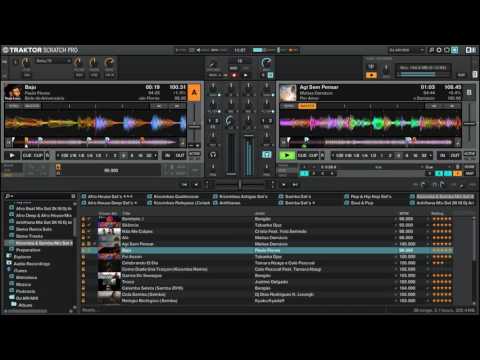Screen dimensions: 480x360
Task: Turn the blue master tempo knob
Action: [x=266, y=62]
